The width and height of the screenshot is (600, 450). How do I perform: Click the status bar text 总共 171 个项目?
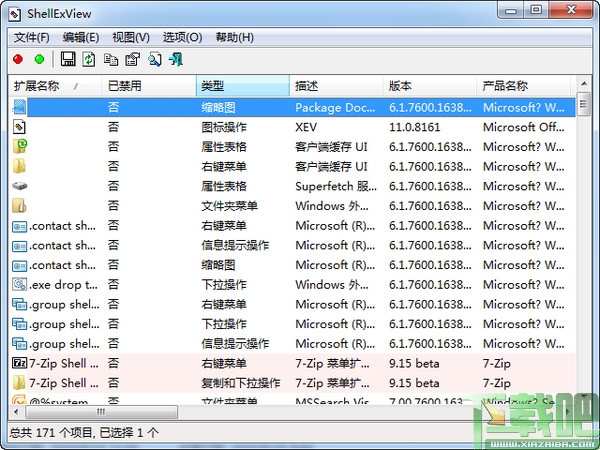point(51,433)
